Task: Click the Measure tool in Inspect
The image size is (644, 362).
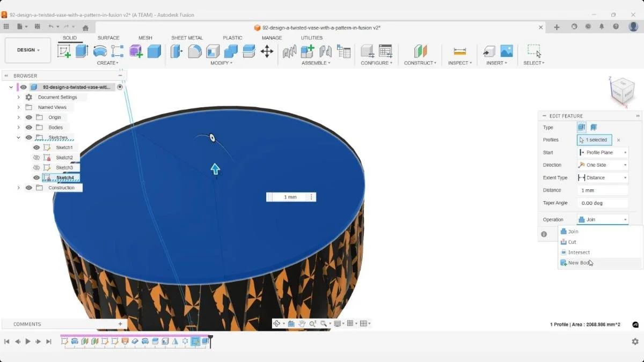Action: pos(460,51)
